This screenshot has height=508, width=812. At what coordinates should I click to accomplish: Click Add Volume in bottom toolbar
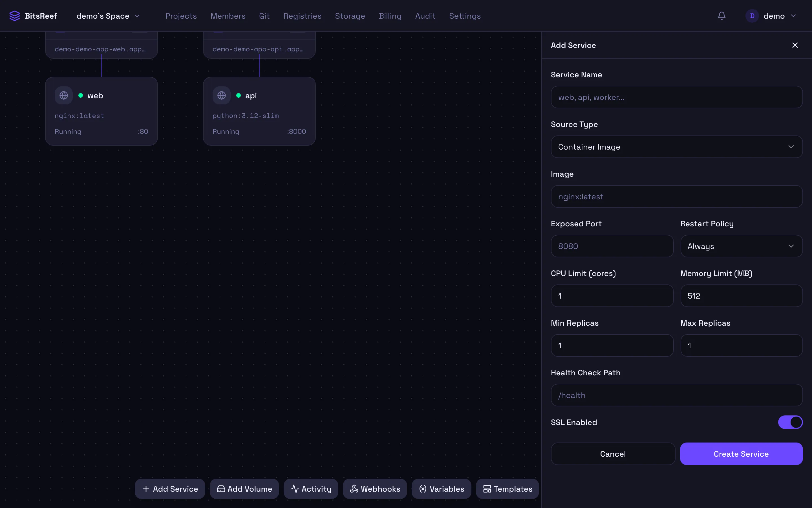pos(244,489)
